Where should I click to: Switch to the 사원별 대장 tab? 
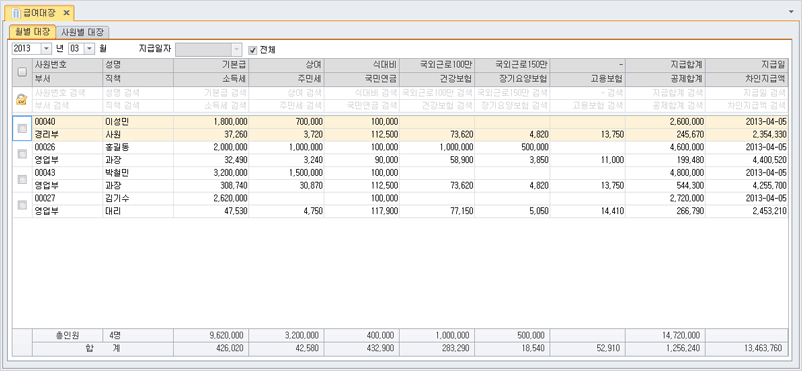(82, 32)
